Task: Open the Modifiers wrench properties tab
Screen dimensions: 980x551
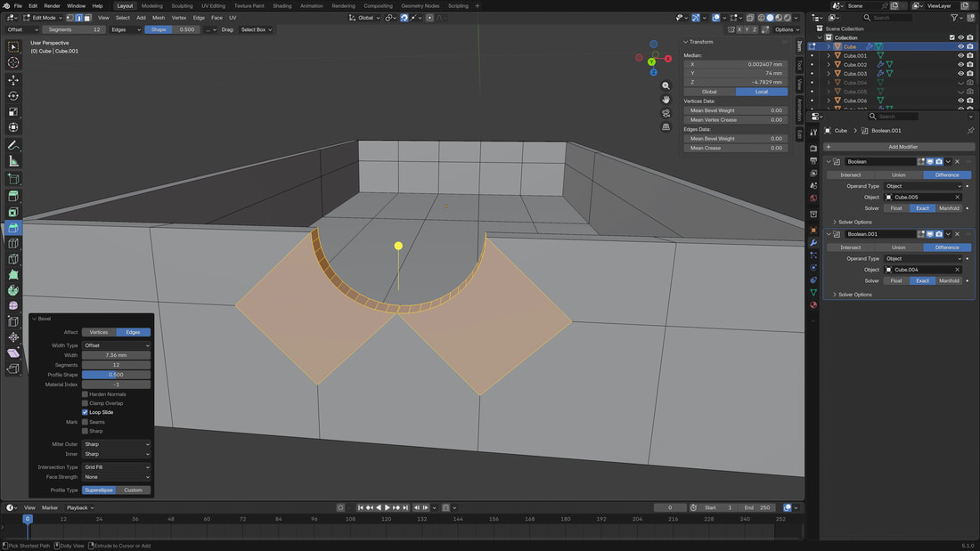Action: point(813,242)
